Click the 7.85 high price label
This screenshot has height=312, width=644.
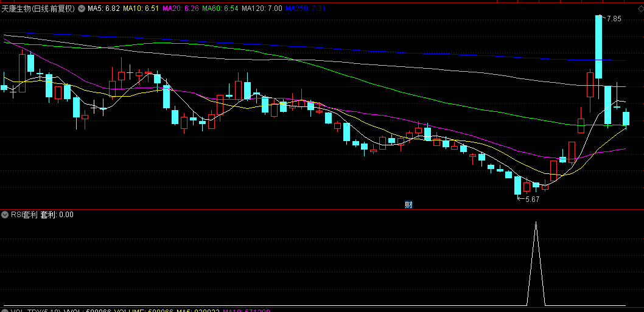pos(614,18)
